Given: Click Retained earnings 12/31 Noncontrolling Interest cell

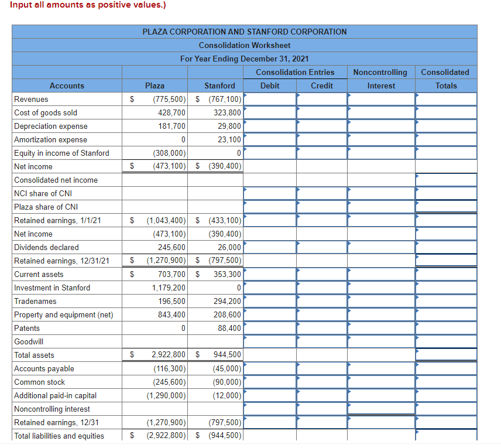Looking at the screenshot, I should 381,422.
